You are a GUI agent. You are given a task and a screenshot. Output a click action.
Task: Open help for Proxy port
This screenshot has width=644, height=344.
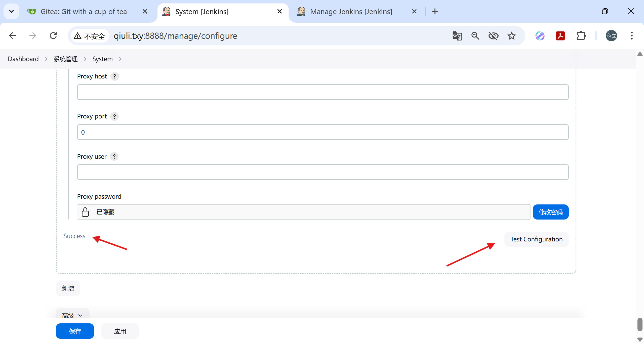click(x=114, y=116)
